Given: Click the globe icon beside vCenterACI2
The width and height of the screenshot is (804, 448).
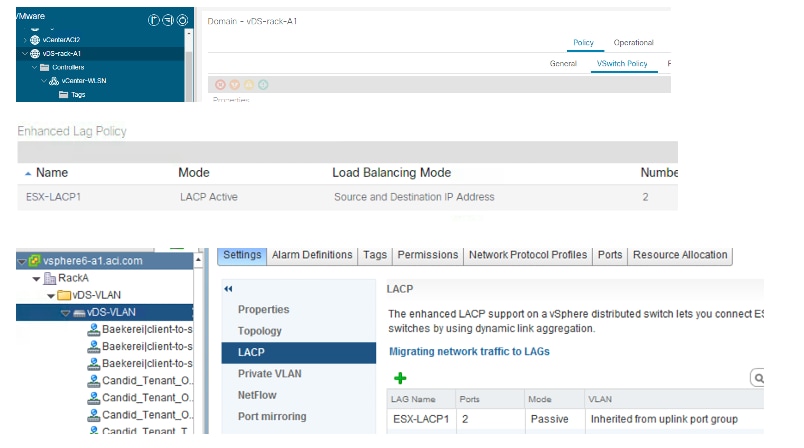Looking at the screenshot, I should [35, 39].
